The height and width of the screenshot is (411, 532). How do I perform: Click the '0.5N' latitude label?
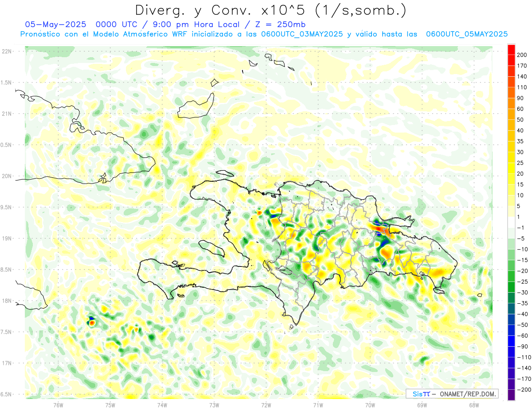coord(6,145)
